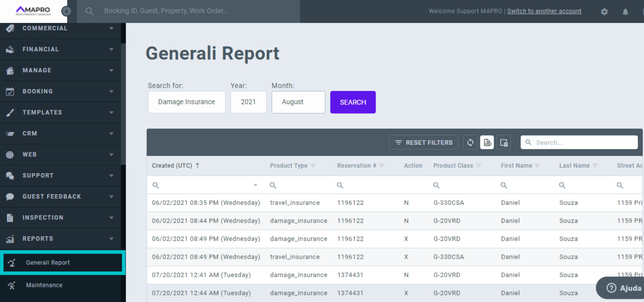Viewport: 644px width, 302px height.
Task: Open the Search for Damage Insurance dropdown
Action: 186,102
